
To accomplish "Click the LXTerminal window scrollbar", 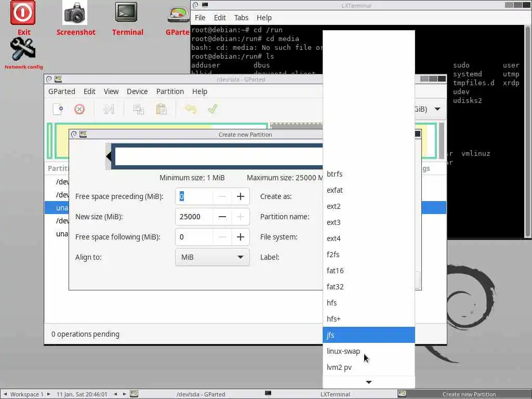I will point(528,131).
